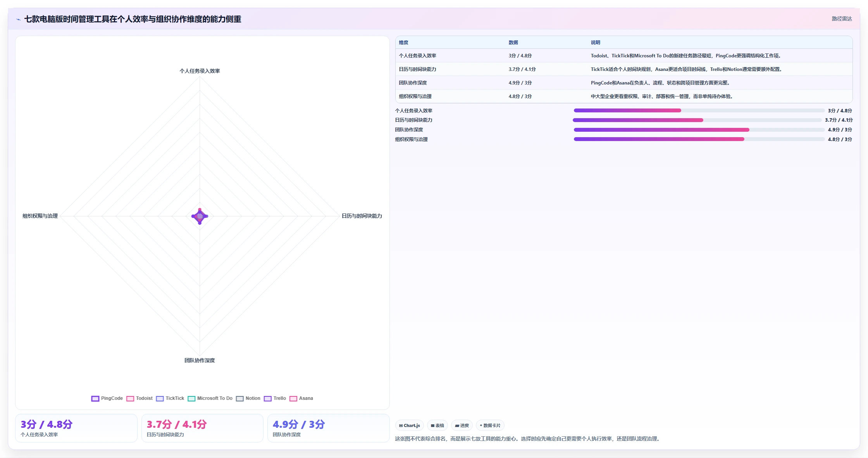Screen dimensions: 868x458
Task: Toggle Microsoft To Do legend entry
Action: (210, 398)
